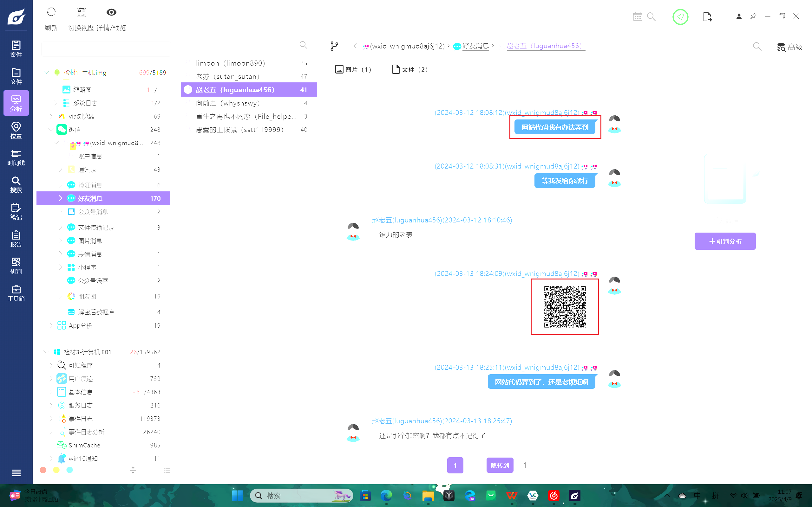Viewport: 812px width, 507px height.
Task: Switch to the 图片 (1) tab
Action: (x=353, y=69)
